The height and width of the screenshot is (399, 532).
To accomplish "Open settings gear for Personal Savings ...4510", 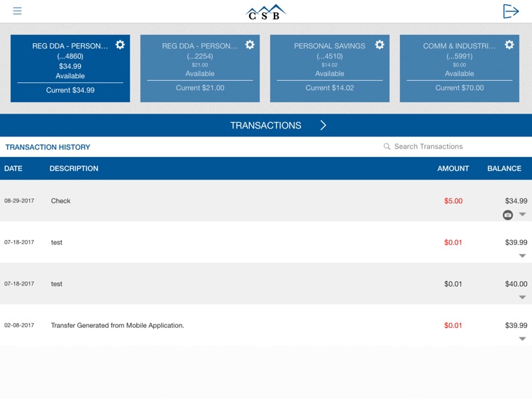I will (379, 45).
